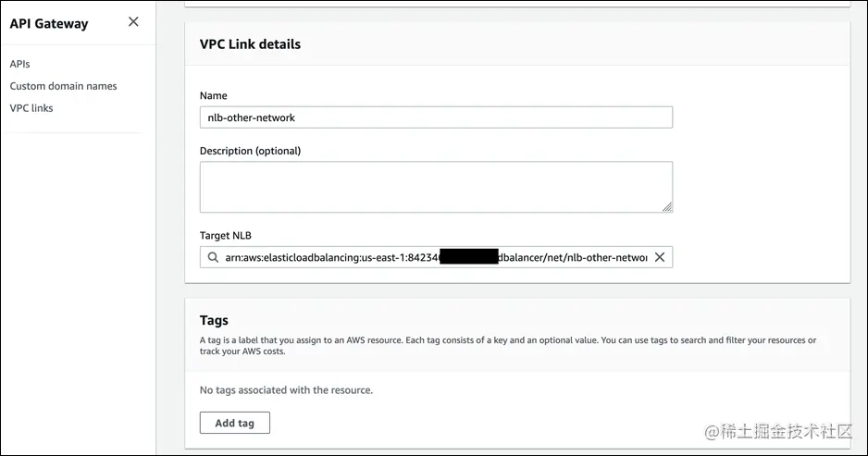The width and height of the screenshot is (868, 456).
Task: Click the tag explanation paragraph under Tags
Action: [x=507, y=345]
